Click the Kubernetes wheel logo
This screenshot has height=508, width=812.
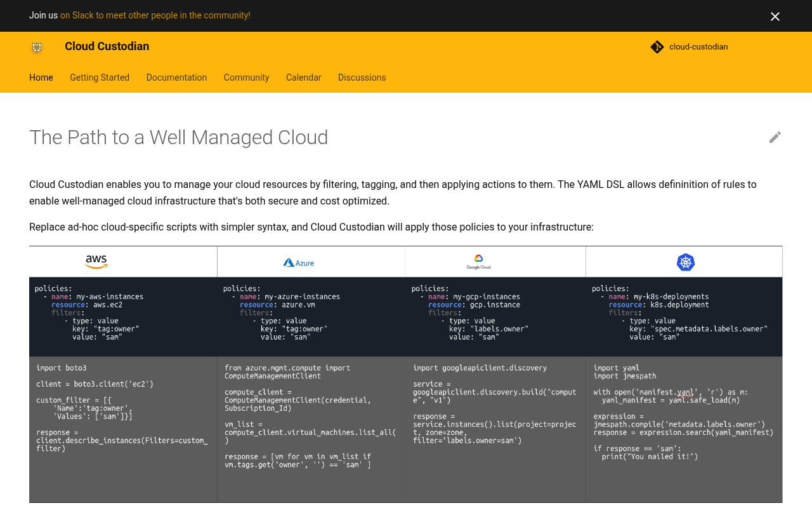(x=686, y=262)
